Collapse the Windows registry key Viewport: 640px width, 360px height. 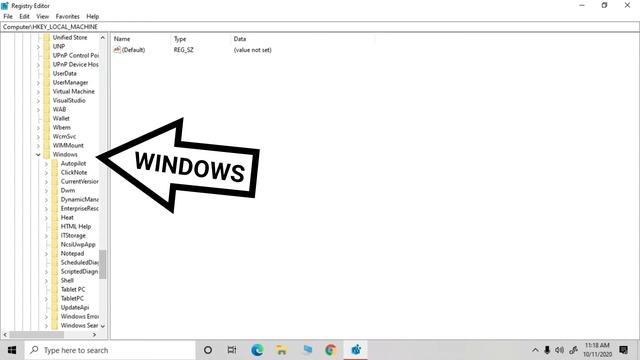[38, 155]
